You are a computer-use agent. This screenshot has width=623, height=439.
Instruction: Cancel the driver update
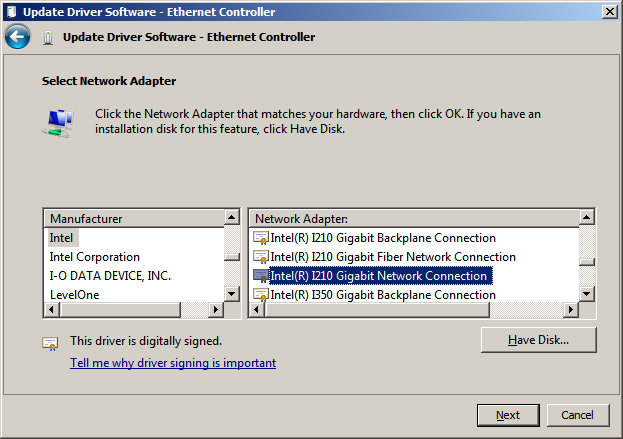coord(578,415)
